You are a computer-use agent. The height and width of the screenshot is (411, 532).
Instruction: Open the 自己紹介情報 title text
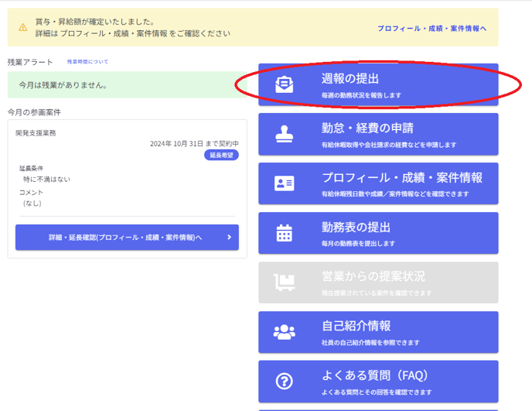click(356, 326)
